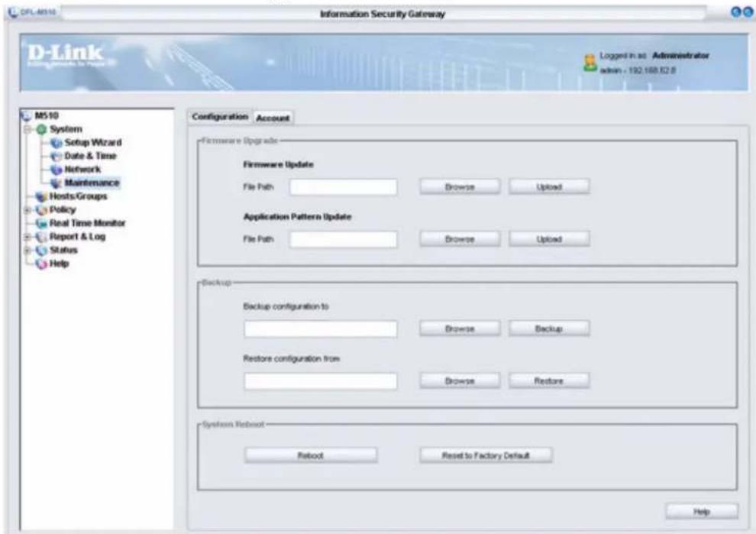Open Date & Time settings

click(x=90, y=156)
